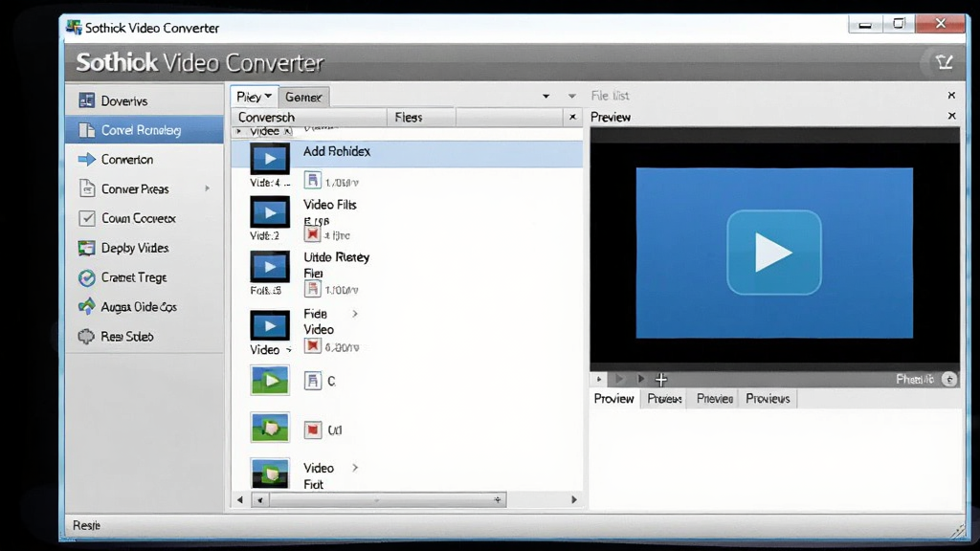Click the Fide Video thumbnail
Image resolution: width=980 pixels, height=551 pixels.
[270, 325]
